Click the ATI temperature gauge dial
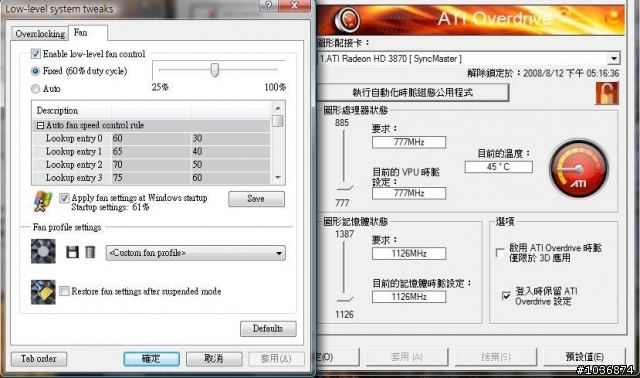The width and height of the screenshot is (640, 378). coord(579,169)
